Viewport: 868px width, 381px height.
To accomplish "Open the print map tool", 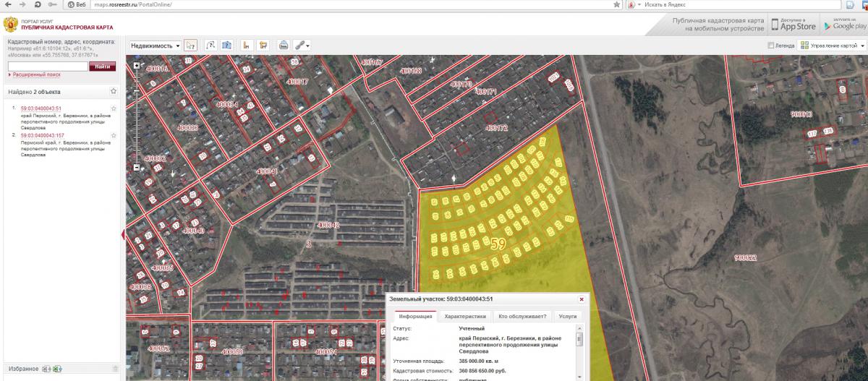I will (284, 45).
